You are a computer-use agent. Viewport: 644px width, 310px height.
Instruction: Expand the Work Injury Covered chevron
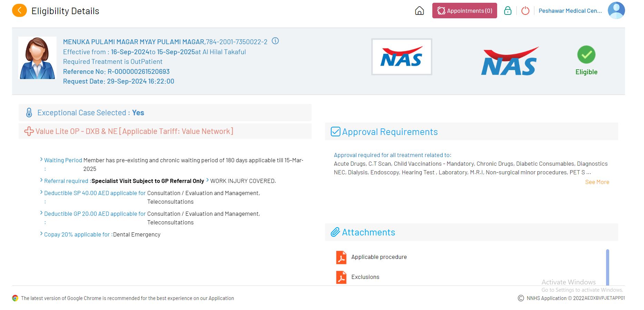coord(208,180)
